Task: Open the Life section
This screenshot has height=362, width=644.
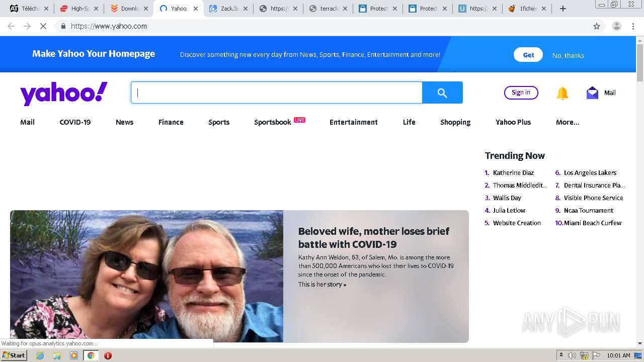Action: pos(409,122)
